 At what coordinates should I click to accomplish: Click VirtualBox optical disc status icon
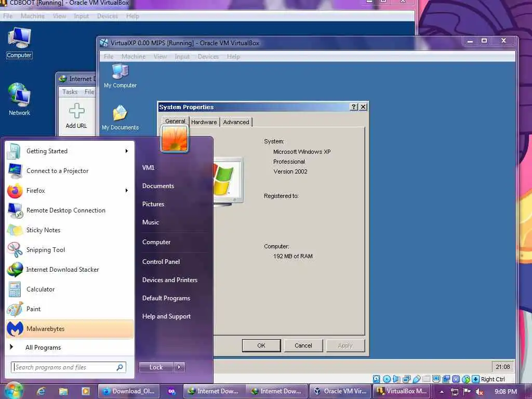click(387, 379)
